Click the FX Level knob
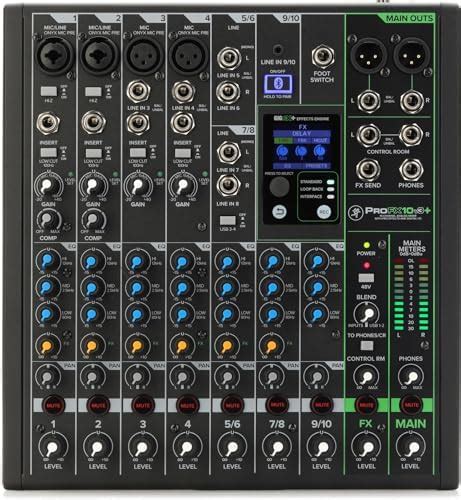 tap(367, 447)
